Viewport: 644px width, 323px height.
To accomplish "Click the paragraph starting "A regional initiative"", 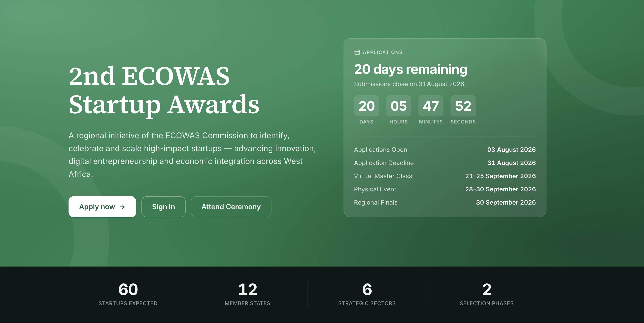I will 192,155.
